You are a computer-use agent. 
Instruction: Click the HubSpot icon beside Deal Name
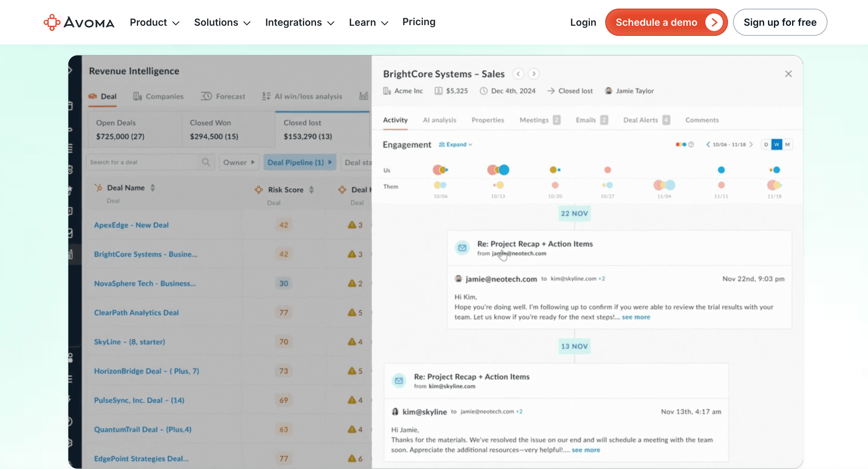(x=98, y=188)
